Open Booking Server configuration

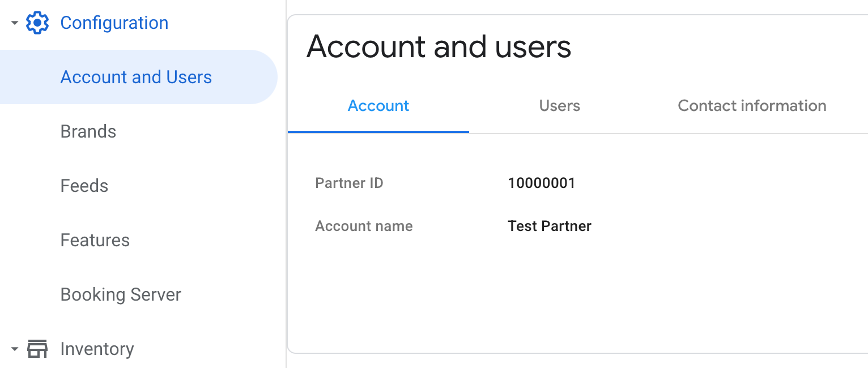click(x=120, y=294)
